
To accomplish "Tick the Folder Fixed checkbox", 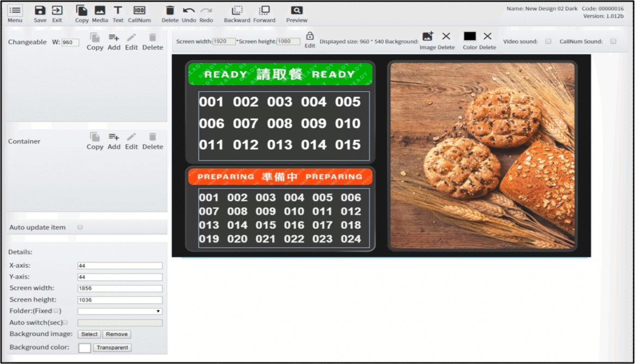I will (56, 311).
